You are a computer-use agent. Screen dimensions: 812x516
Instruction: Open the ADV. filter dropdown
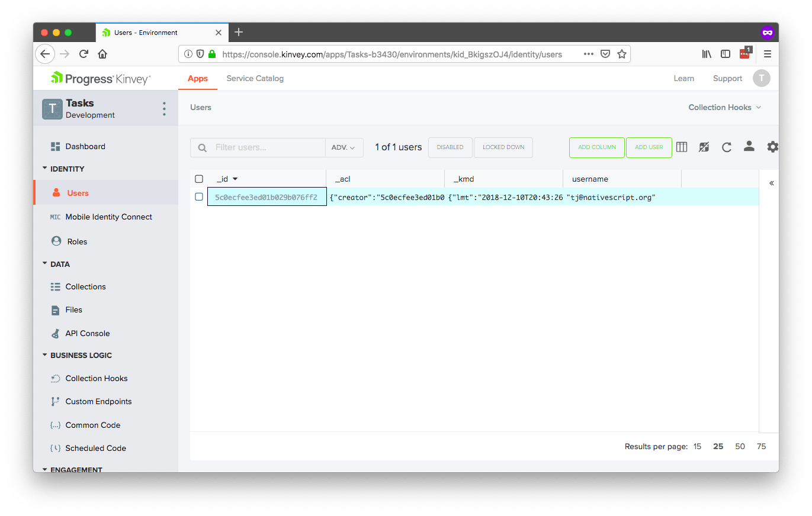(x=344, y=147)
